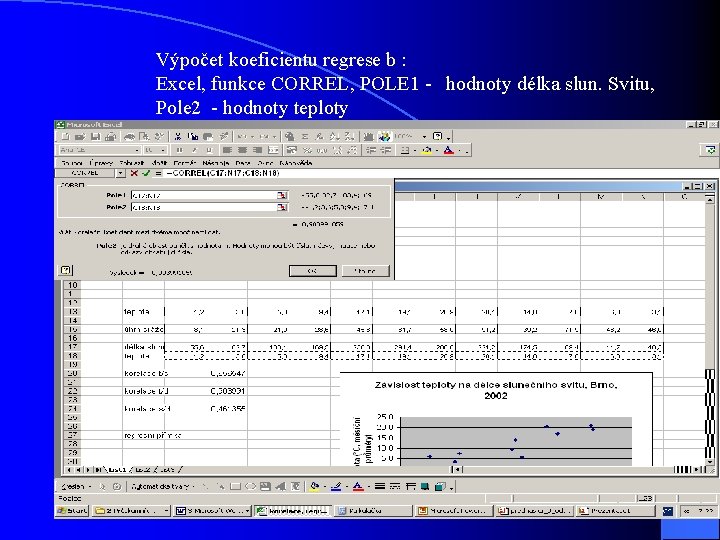The width and height of the screenshot is (720, 540).
Task: Click the Pole1 input field
Action: point(204,195)
